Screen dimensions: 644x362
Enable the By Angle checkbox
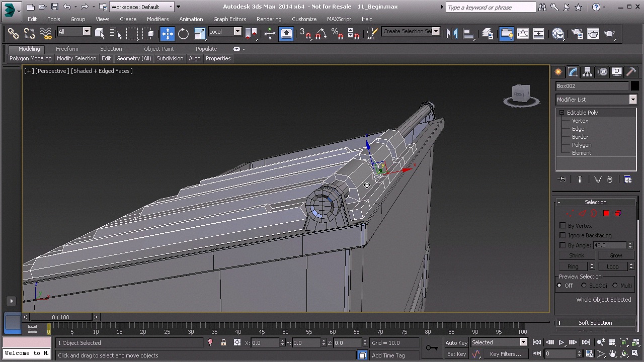pos(562,245)
